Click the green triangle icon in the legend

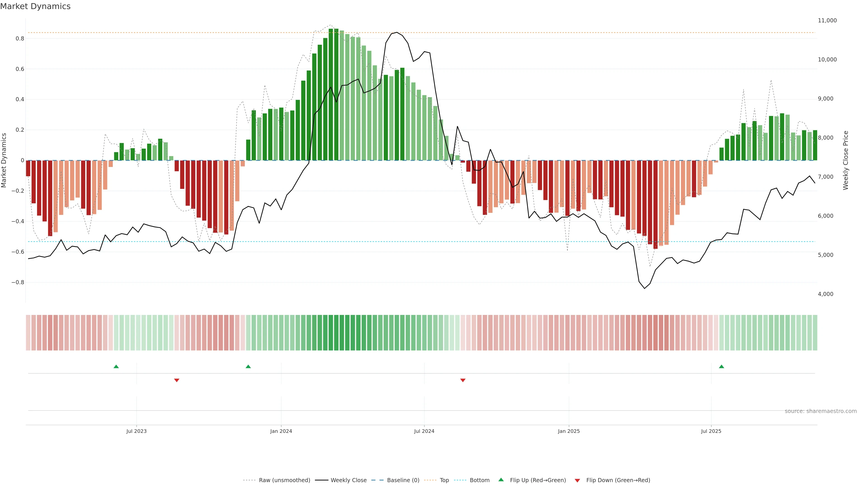pyautogui.click(x=501, y=480)
